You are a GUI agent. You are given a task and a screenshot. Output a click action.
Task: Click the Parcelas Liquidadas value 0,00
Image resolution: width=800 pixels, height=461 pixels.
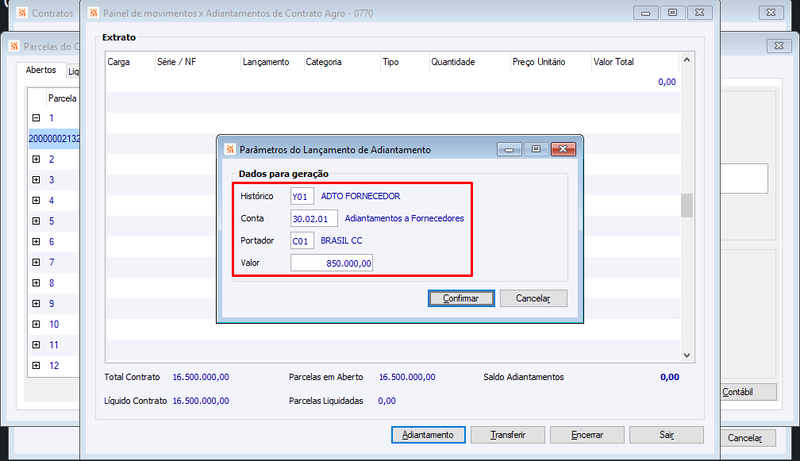pos(387,401)
